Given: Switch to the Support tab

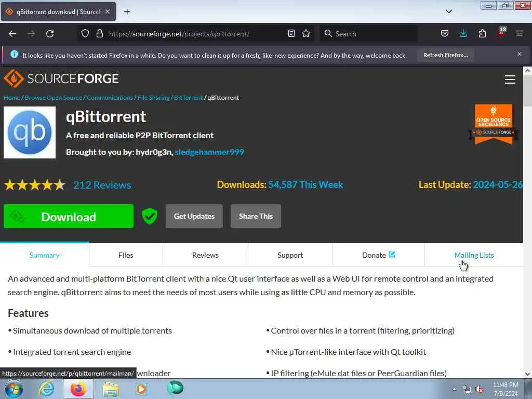Looking at the screenshot, I should [290, 255].
